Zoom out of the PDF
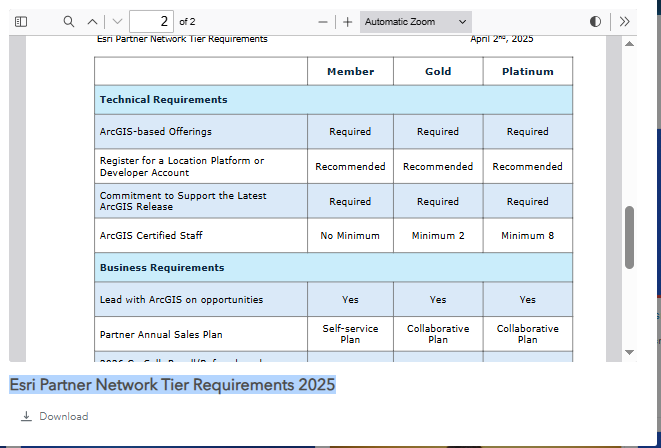This screenshot has height=448, width=661. coord(323,22)
